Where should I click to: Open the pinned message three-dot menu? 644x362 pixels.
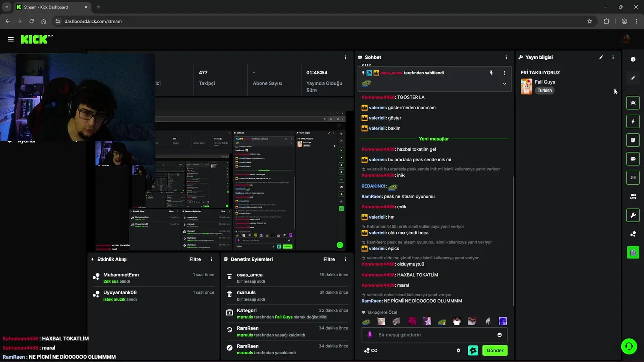pyautogui.click(x=504, y=73)
